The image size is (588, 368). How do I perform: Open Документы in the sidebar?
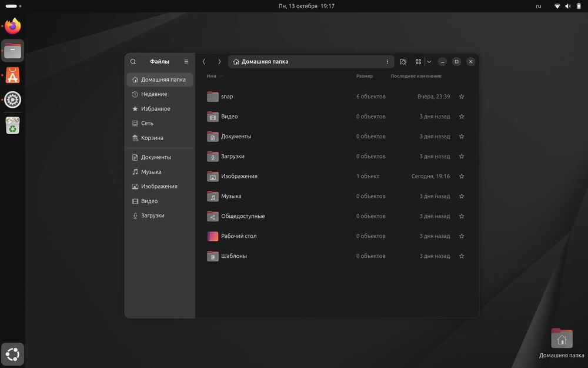tap(160, 157)
